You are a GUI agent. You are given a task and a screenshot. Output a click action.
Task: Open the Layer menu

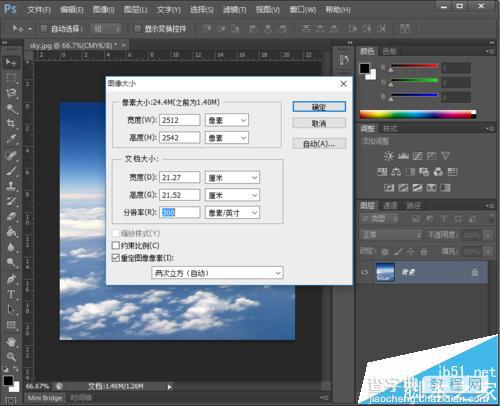pos(136,10)
